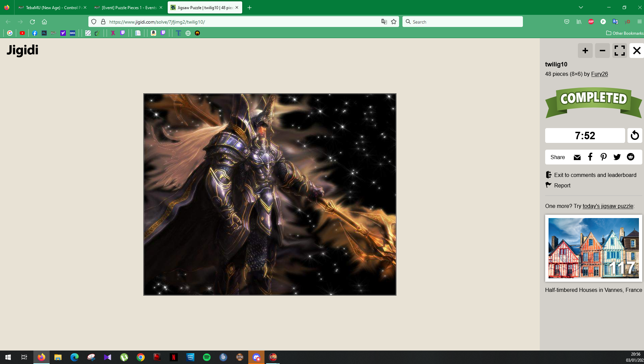Open the Other Bookmarks folder
644x364 pixels.
(x=625, y=33)
